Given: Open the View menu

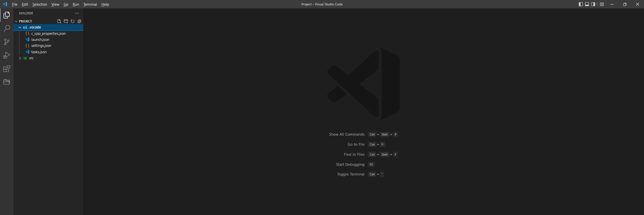Looking at the screenshot, I should (x=55, y=4).
